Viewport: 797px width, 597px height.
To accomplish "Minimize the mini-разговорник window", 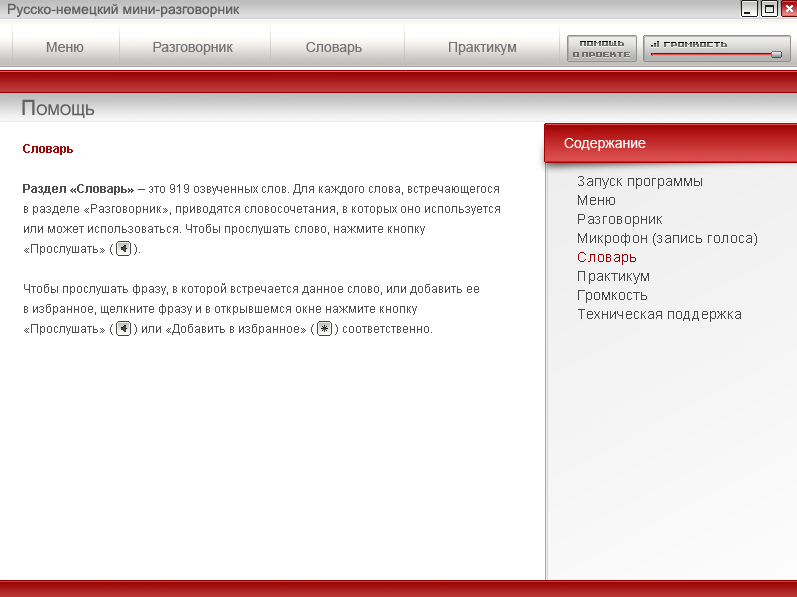I will [749, 9].
